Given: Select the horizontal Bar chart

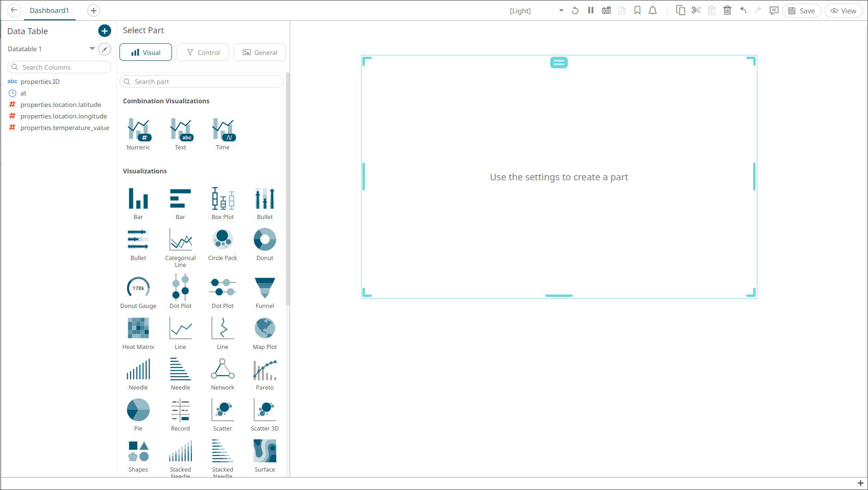Looking at the screenshot, I should [180, 204].
